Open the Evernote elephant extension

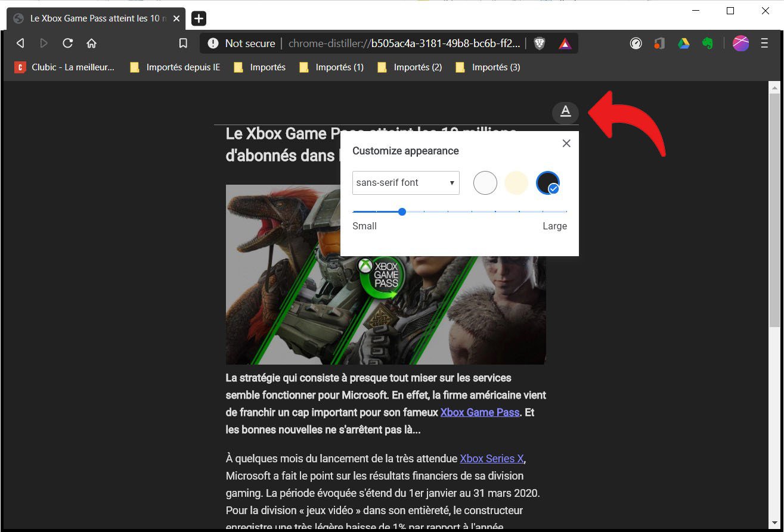[707, 43]
